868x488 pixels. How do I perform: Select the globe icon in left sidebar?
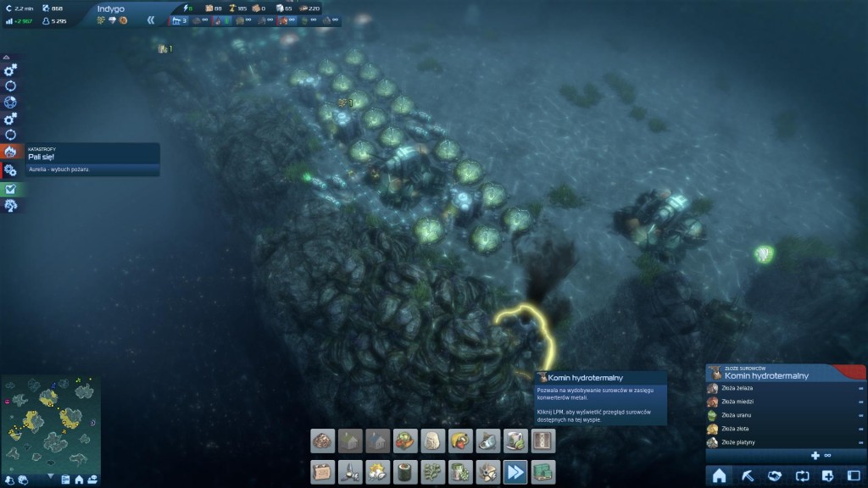[10, 103]
